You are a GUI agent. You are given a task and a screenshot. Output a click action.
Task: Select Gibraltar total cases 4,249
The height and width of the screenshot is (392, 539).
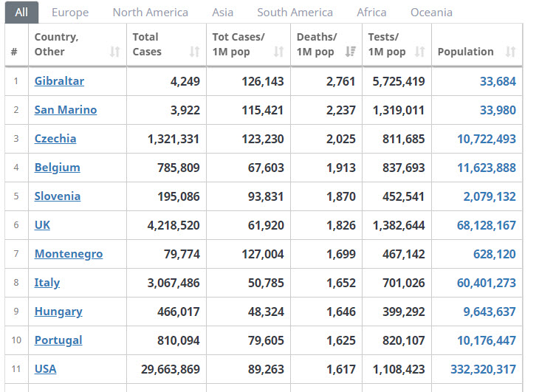point(185,81)
